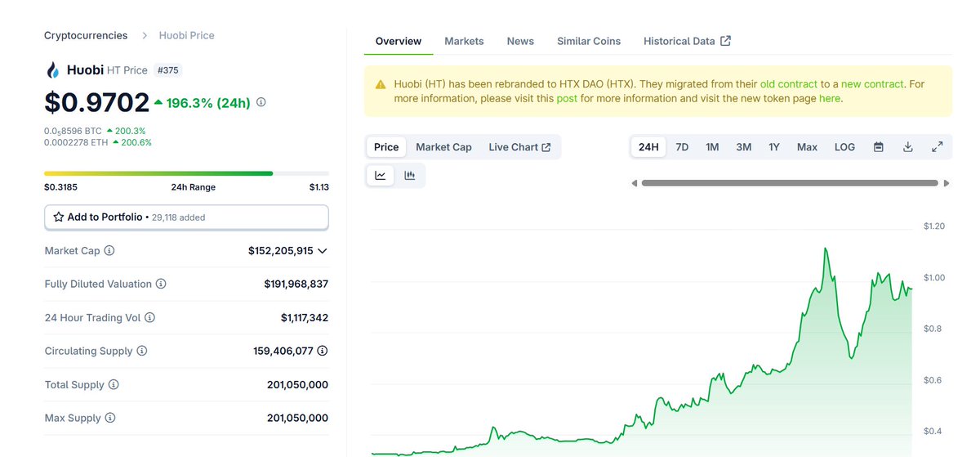
Task: Click Add to Portfolio button
Action: coord(186,217)
